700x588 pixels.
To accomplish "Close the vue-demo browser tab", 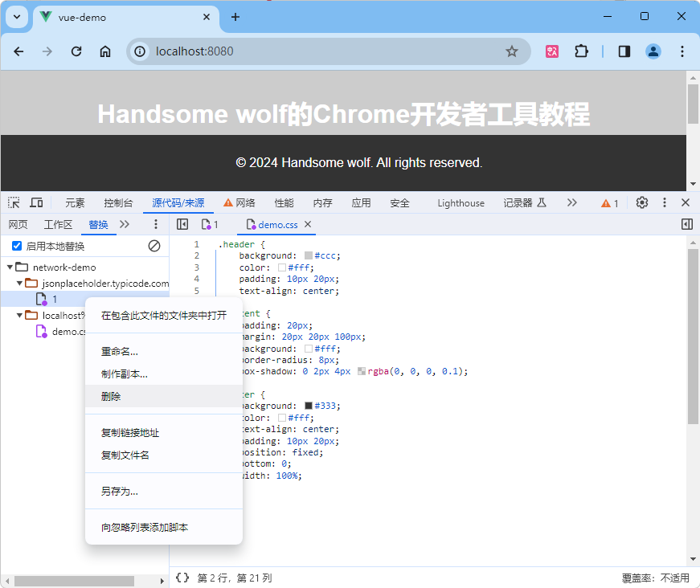I will click(207, 17).
